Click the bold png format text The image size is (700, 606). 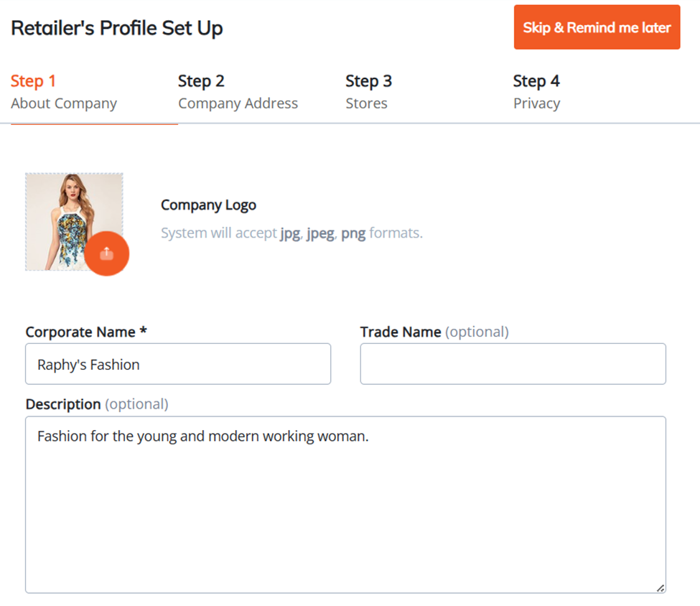point(353,233)
